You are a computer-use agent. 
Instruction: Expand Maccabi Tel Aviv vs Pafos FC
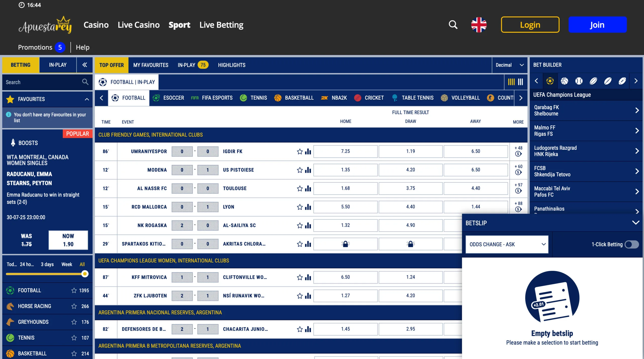point(586,191)
